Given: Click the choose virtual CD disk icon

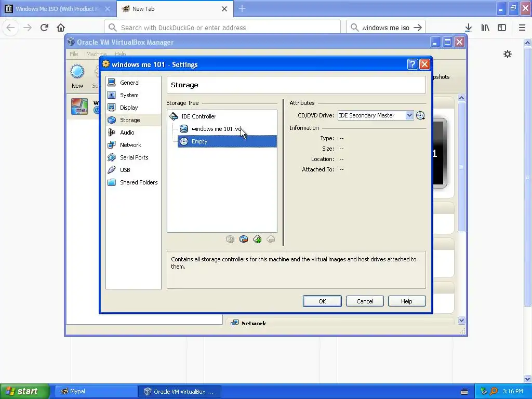Looking at the screenshot, I should coord(420,115).
